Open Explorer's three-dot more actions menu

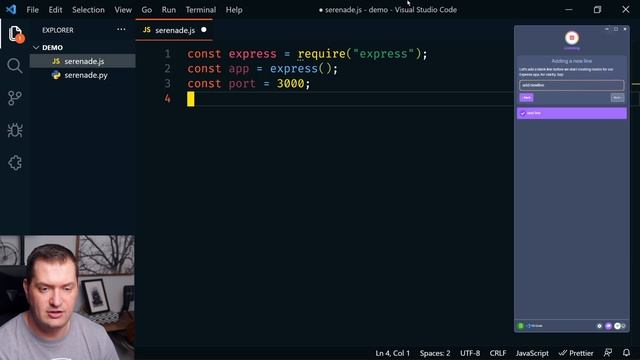[x=121, y=29]
